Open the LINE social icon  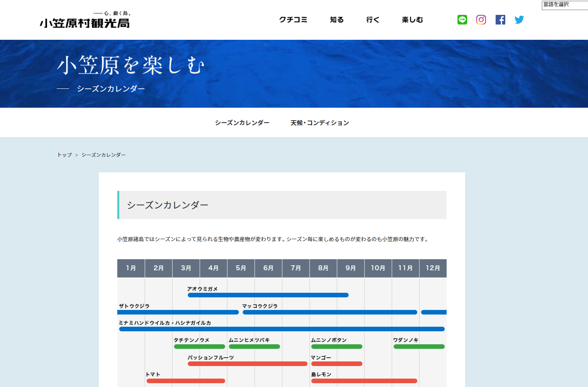pos(462,20)
